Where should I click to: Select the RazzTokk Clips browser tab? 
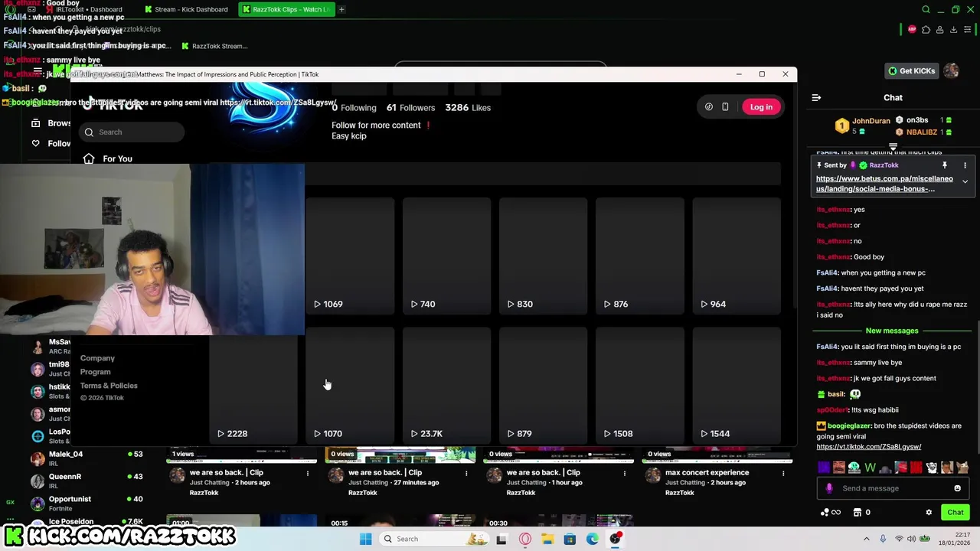pyautogui.click(x=287, y=9)
